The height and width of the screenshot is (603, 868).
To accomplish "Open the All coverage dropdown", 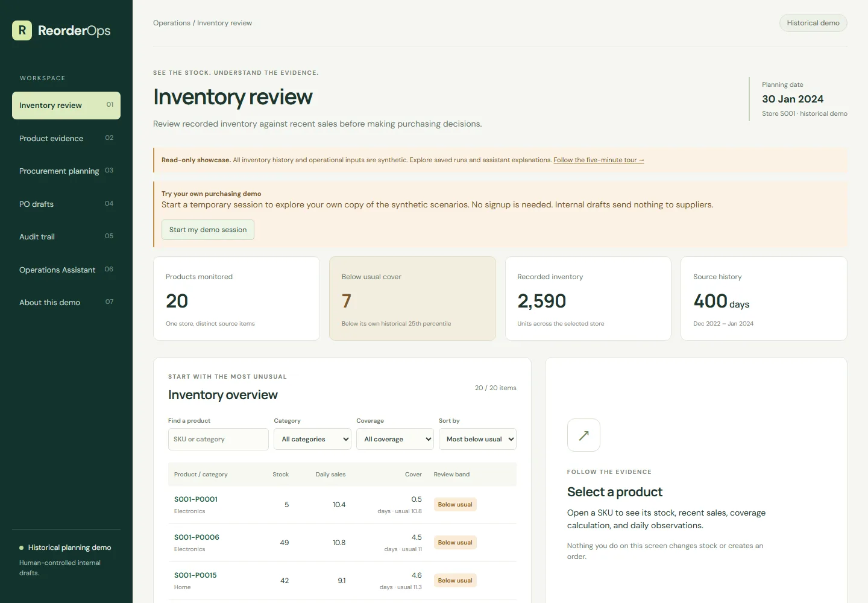I will click(395, 439).
